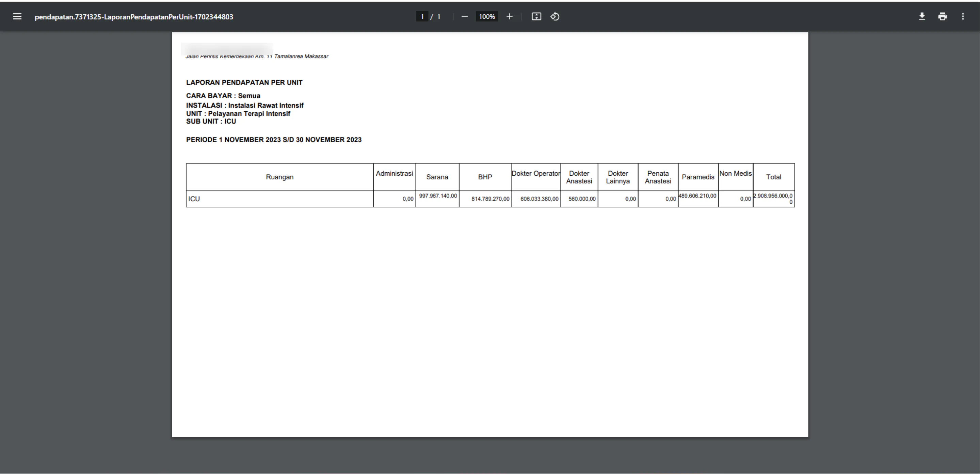Image resolution: width=980 pixels, height=474 pixels.
Task: Select the Sarana value 997.967.140,00
Action: [x=438, y=196]
